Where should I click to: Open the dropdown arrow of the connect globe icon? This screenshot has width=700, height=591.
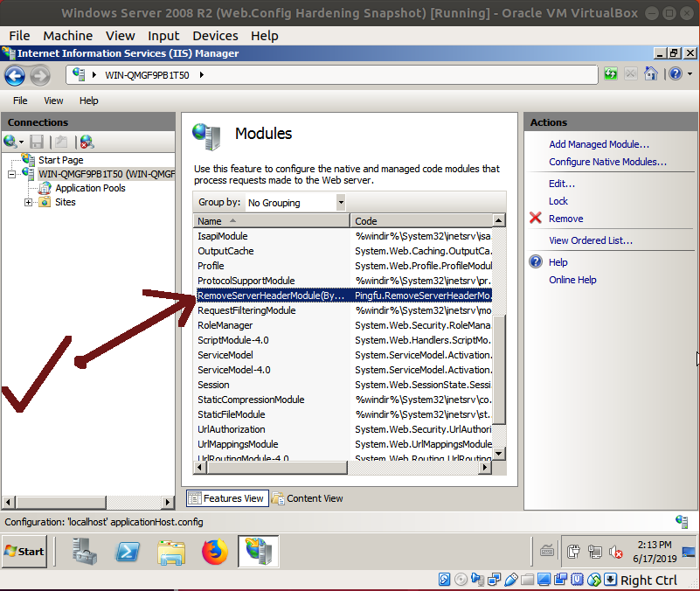tap(22, 143)
